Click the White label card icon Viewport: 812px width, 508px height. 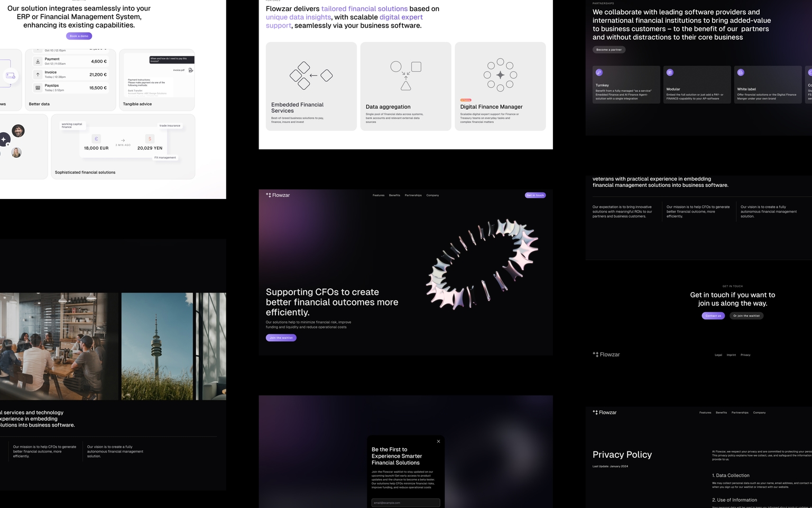[741, 72]
